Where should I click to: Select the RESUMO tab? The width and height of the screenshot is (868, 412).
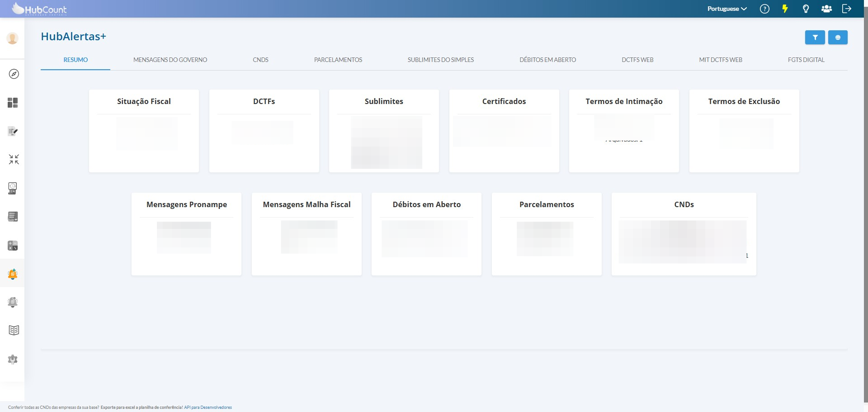point(75,60)
